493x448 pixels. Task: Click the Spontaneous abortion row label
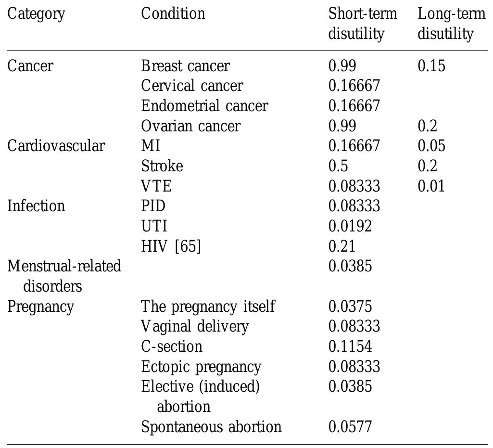[x=211, y=427]
